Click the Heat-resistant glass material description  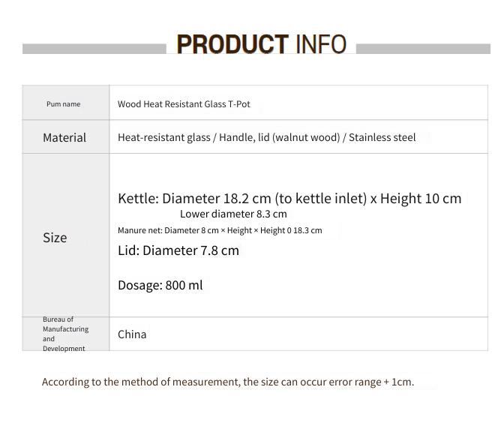click(266, 137)
